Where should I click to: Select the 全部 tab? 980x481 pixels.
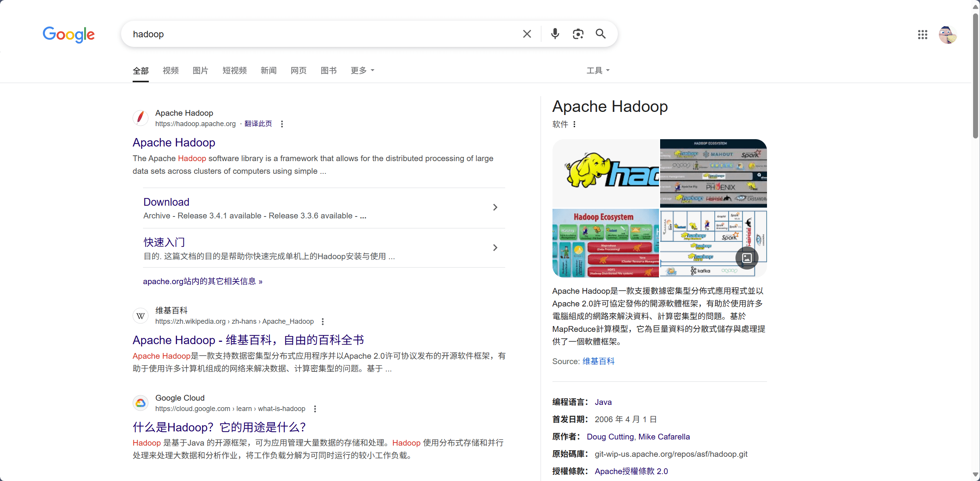tap(140, 71)
